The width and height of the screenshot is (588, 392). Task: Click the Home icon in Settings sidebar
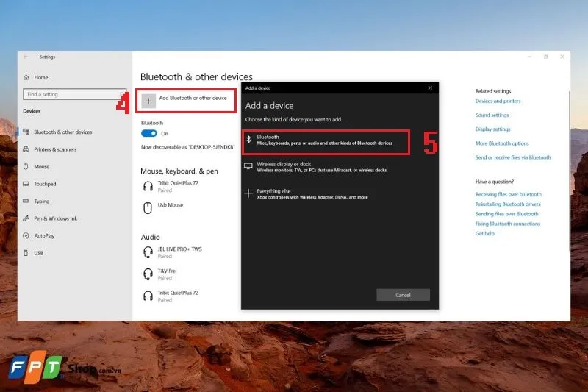coord(26,77)
